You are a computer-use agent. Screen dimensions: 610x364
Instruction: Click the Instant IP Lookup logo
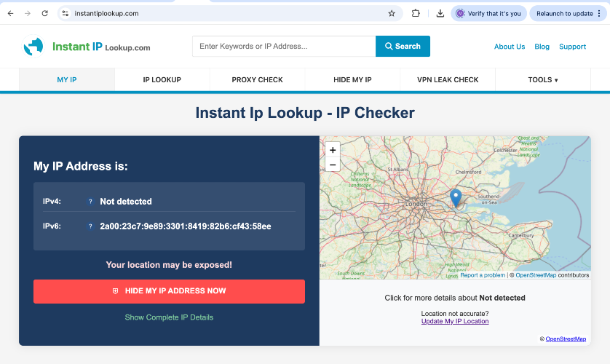[x=87, y=47]
